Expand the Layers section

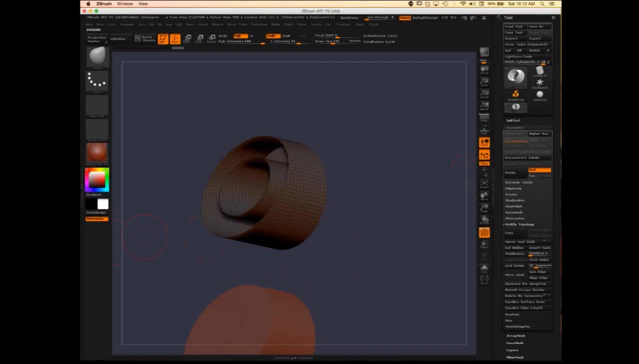pyautogui.click(x=512, y=350)
